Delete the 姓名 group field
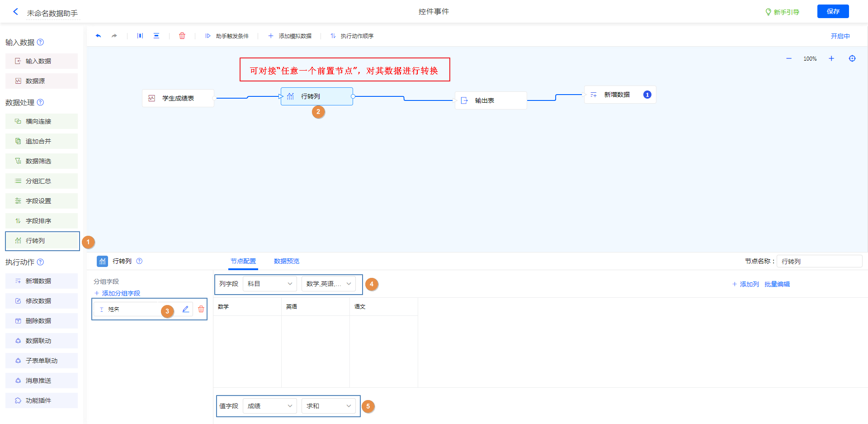This screenshot has height=424, width=868. [201, 309]
